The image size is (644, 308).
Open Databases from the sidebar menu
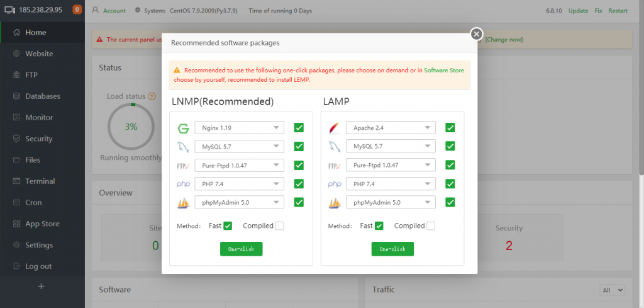pyautogui.click(x=42, y=96)
